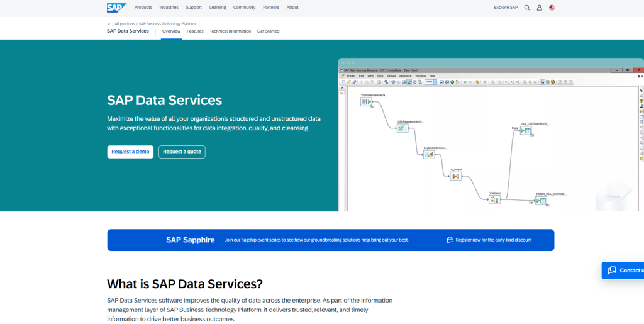The image size is (644, 324).
Task: Click the EnglishNorthAmeri cleanse transform node
Action: 429,154
